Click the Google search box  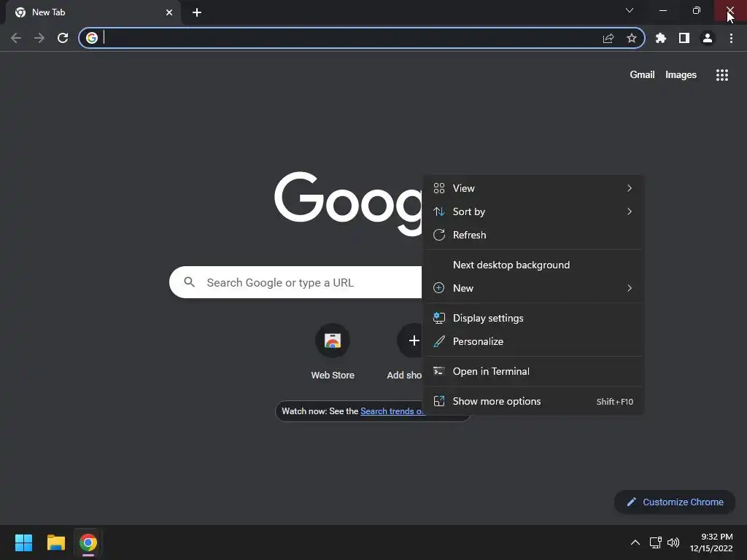(295, 282)
